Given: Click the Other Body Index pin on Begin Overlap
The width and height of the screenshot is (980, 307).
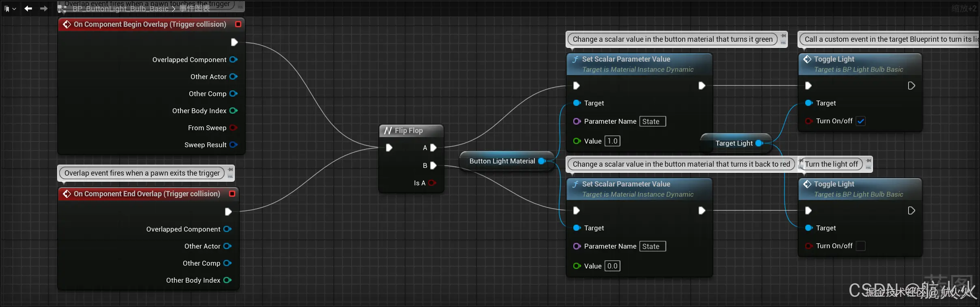Looking at the screenshot, I should click(234, 111).
